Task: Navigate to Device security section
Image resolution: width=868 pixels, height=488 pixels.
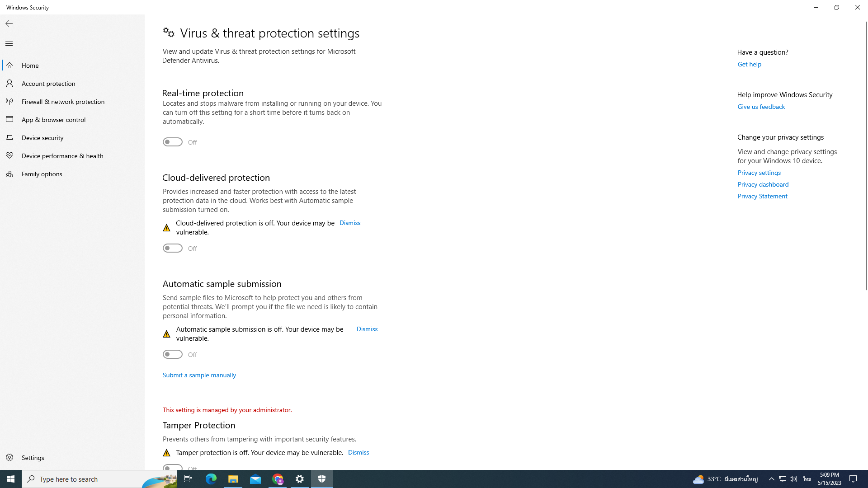Action: tap(42, 138)
